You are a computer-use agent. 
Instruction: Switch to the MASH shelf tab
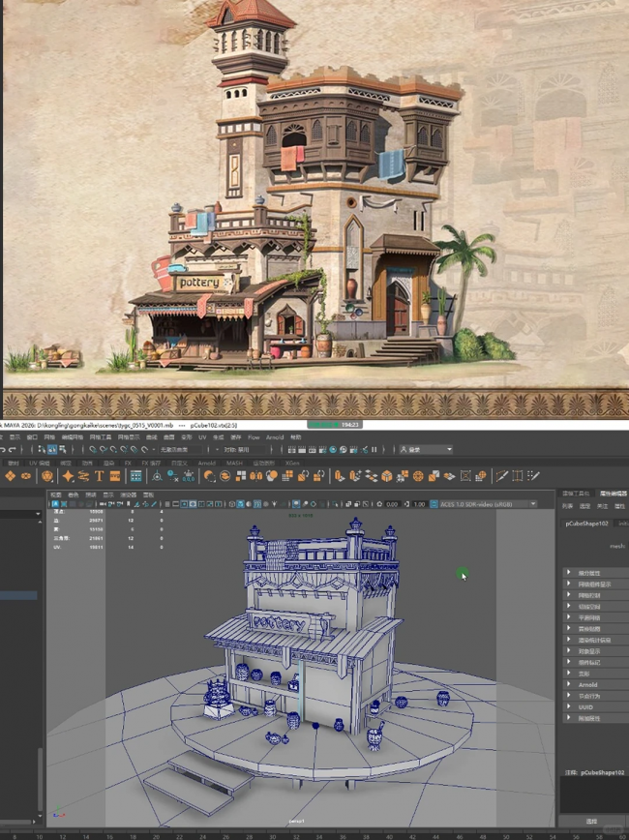[x=234, y=464]
